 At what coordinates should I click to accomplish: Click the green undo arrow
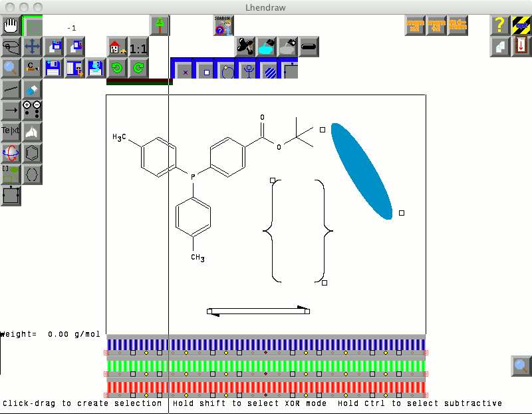[117, 68]
